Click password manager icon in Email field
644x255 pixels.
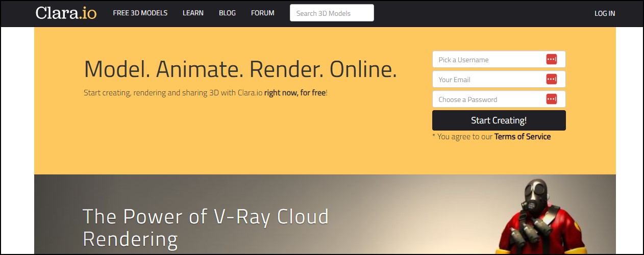click(x=551, y=80)
